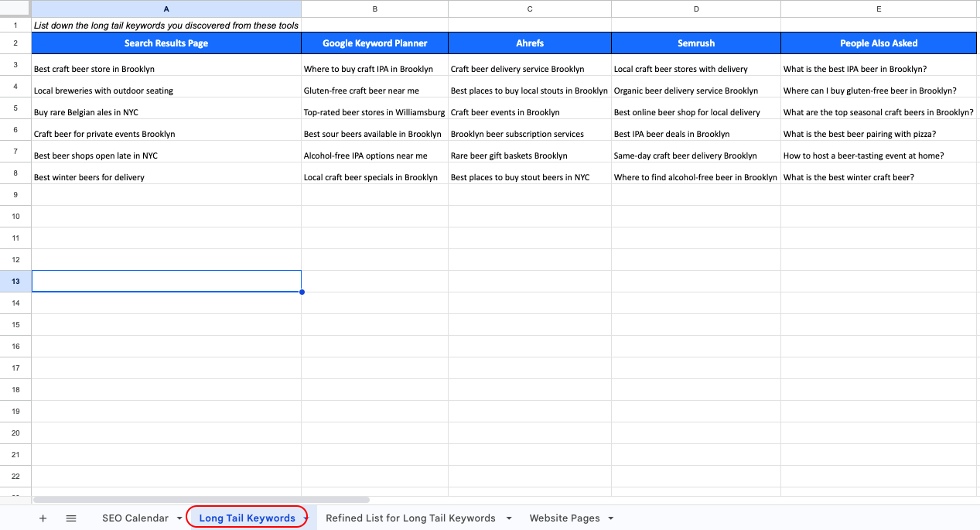Switch to the SEO Calendar tab

135,518
